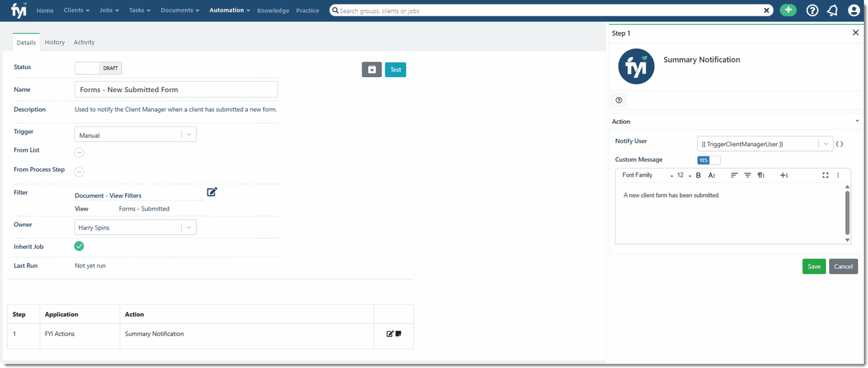This screenshot has width=868, height=368.
Task: Switch to the Activity tab
Action: [84, 42]
